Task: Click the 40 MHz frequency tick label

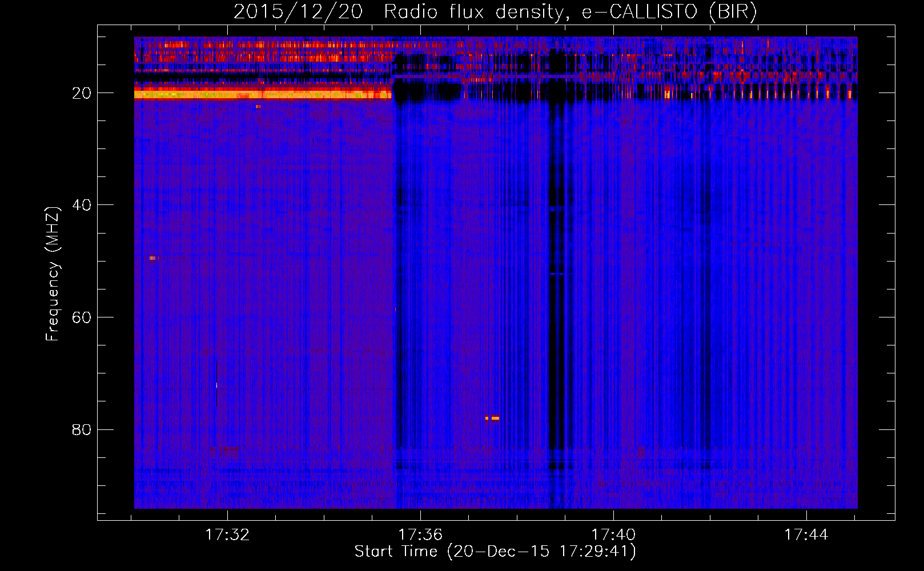Action: pyautogui.click(x=82, y=205)
